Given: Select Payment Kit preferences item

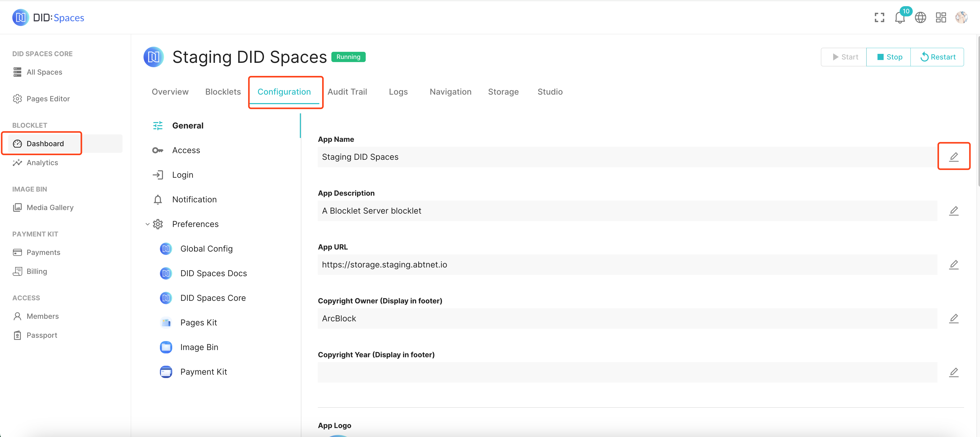Looking at the screenshot, I should click(x=203, y=372).
